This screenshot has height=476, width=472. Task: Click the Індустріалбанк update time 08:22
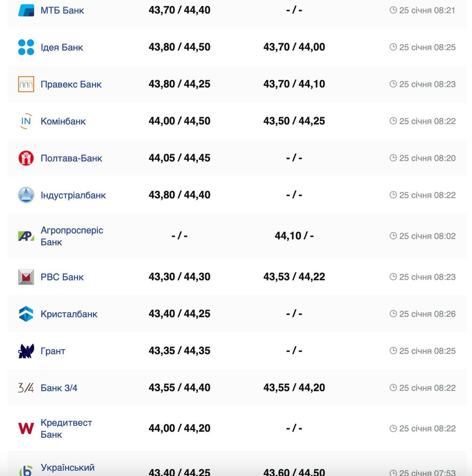pyautogui.click(x=427, y=195)
